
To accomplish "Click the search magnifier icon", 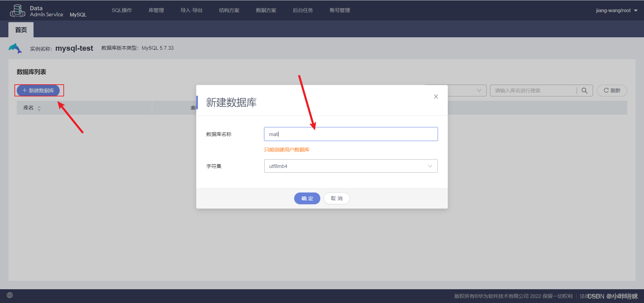I will pyautogui.click(x=584, y=91).
